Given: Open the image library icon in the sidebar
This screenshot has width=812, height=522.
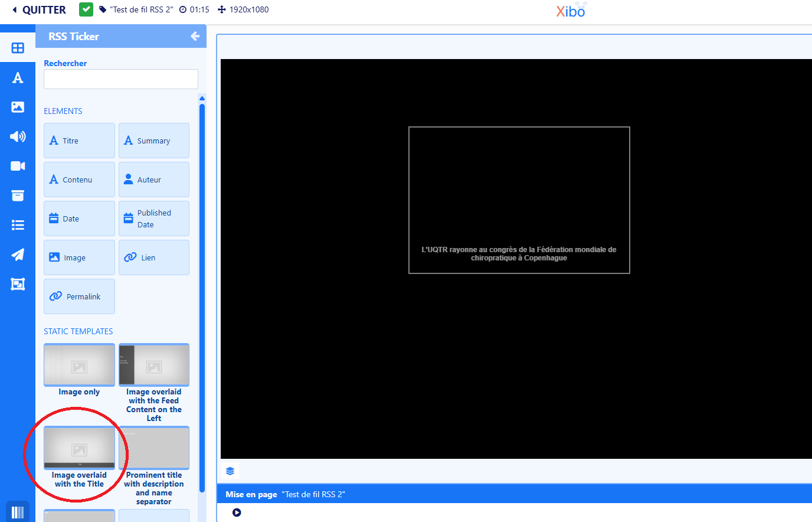Looking at the screenshot, I should click(x=18, y=107).
